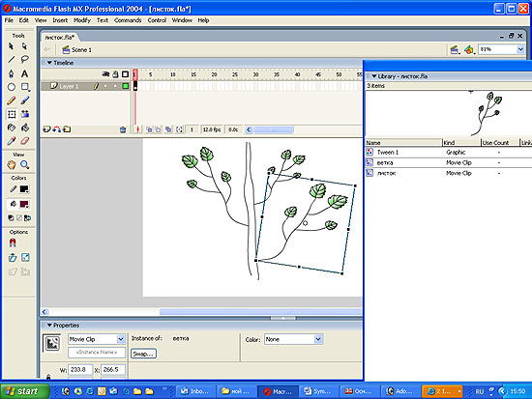Open the Modify menu
This screenshot has height=399, width=532.
82,20
